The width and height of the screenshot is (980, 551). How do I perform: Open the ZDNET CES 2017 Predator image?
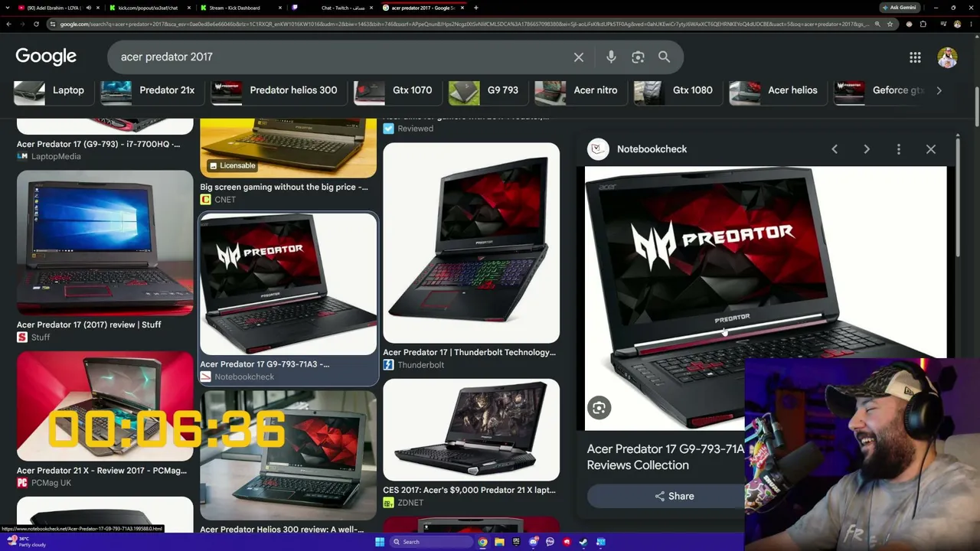coord(471,429)
